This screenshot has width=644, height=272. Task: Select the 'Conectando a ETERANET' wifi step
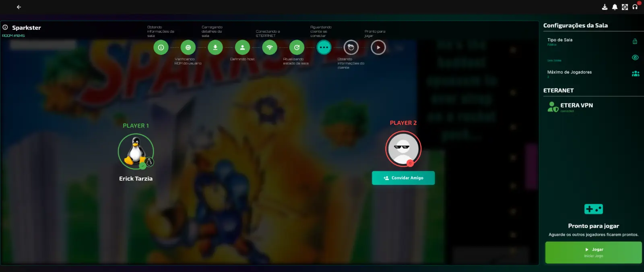tap(270, 47)
